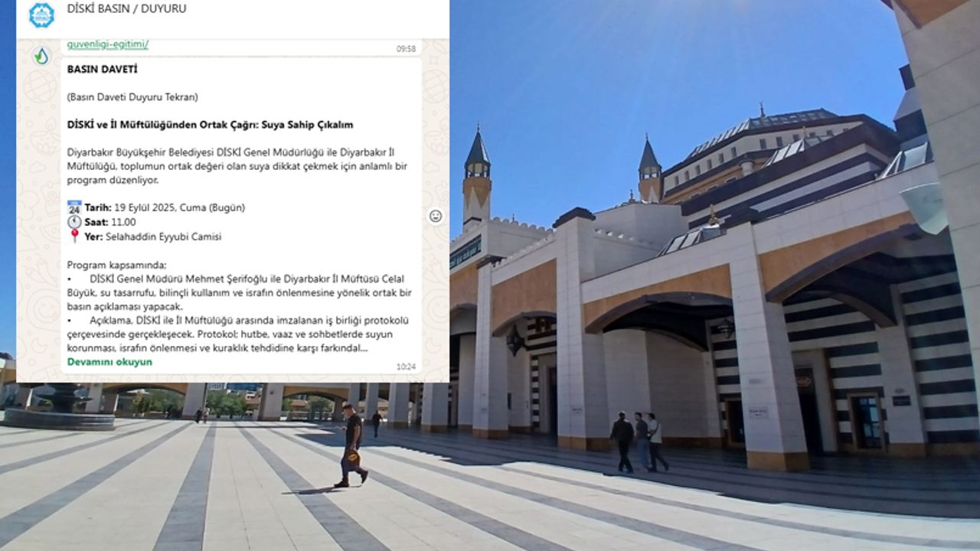Click '(Basın Daveti Duyuru Tekrarı)' line

point(132,97)
